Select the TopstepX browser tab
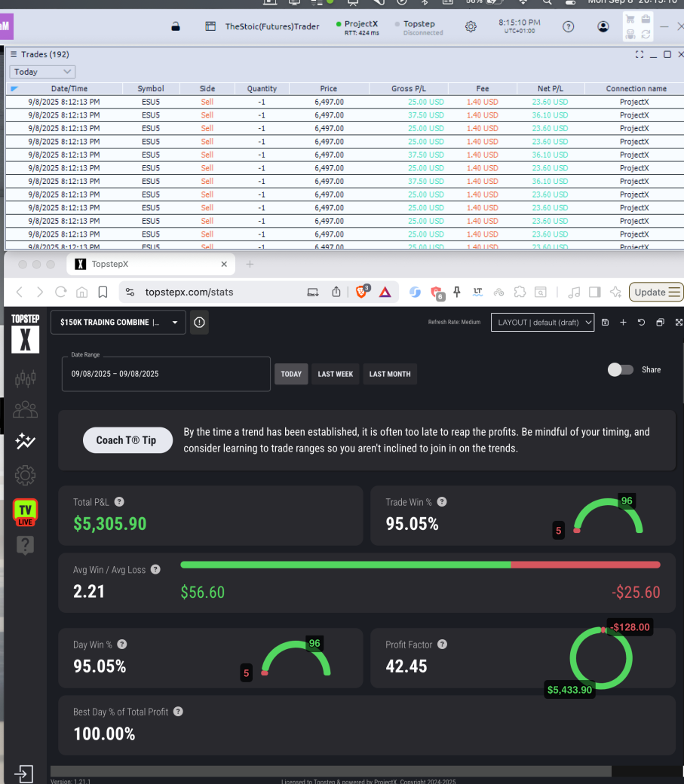 pos(143,265)
